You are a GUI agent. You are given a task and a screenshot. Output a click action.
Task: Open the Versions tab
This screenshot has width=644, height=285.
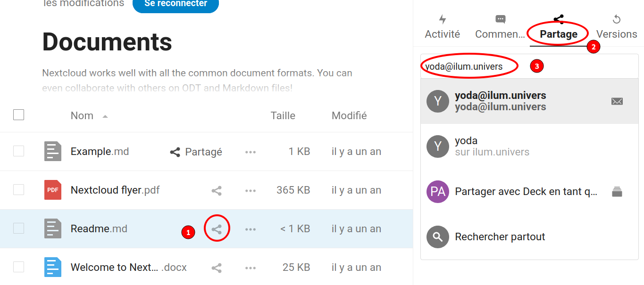tap(616, 27)
